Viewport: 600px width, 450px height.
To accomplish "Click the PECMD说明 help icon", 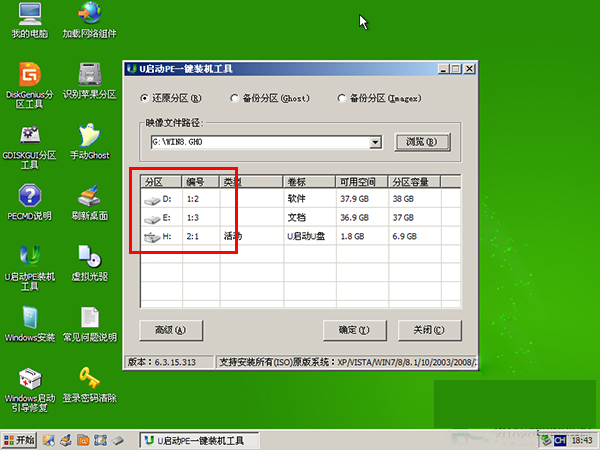I will (x=29, y=202).
